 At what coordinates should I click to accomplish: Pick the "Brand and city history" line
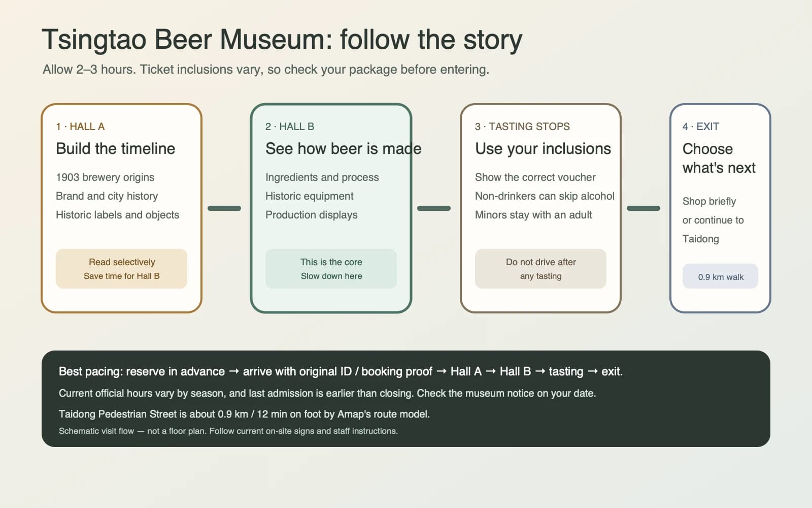coord(107,196)
